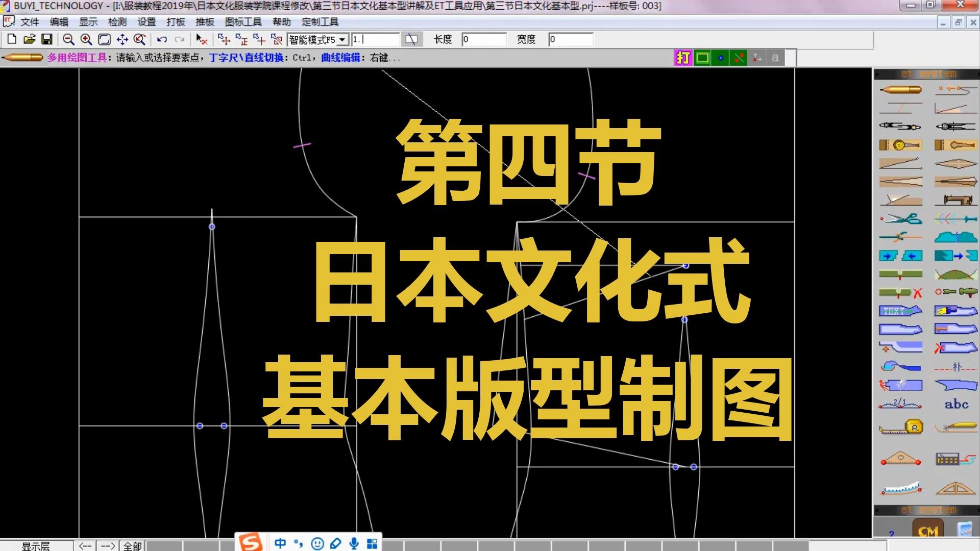980x551 pixels.
Task: Open the 智能模式F5 mode dropdown
Action: click(343, 39)
